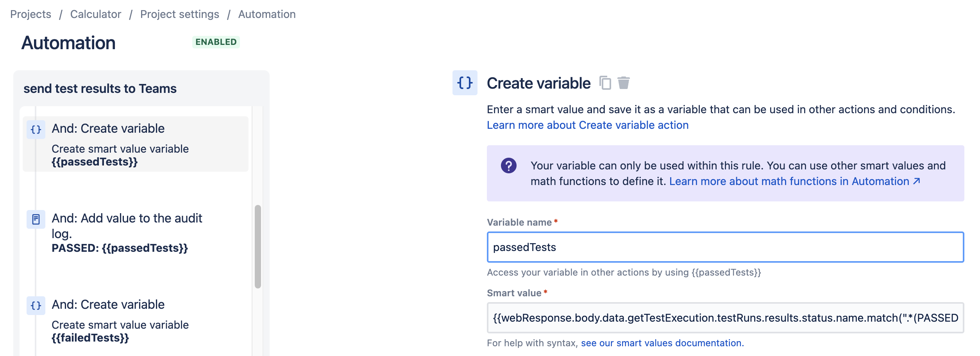Click the purple question mark info icon
Screen dimensions: 980x356
509,166
